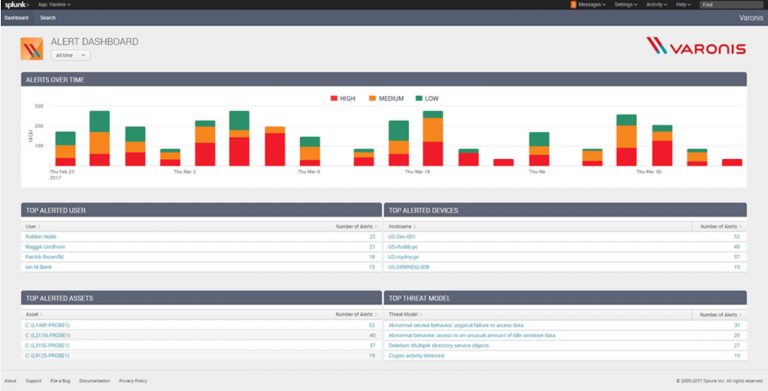The width and height of the screenshot is (768, 391).
Task: Open asset C: (L315S-PROBE1)
Action: (x=47, y=345)
